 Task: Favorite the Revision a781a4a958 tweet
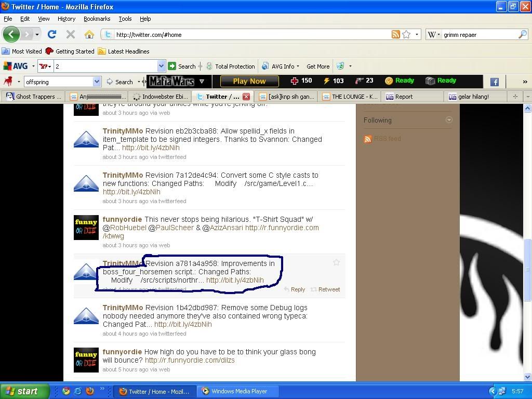click(x=336, y=262)
